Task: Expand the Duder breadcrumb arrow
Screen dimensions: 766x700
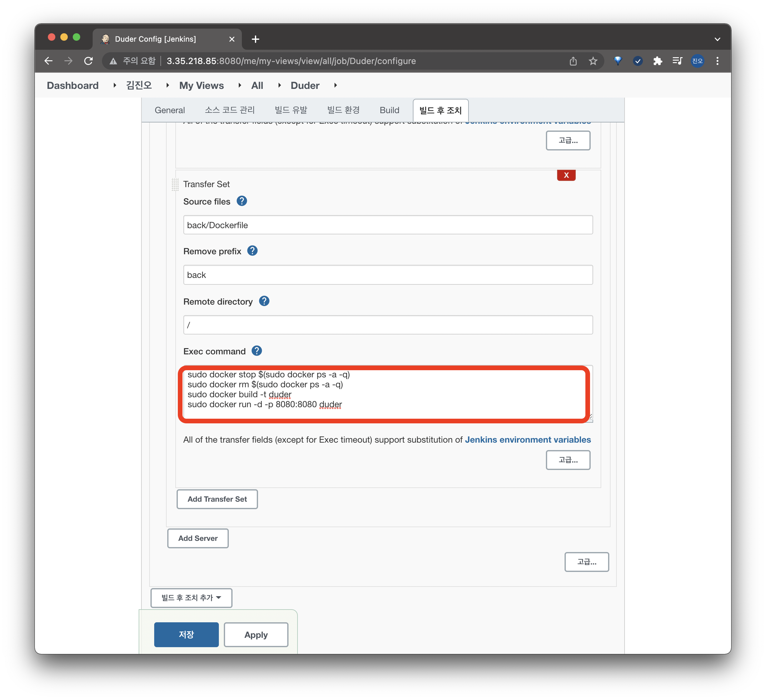Action: (335, 85)
